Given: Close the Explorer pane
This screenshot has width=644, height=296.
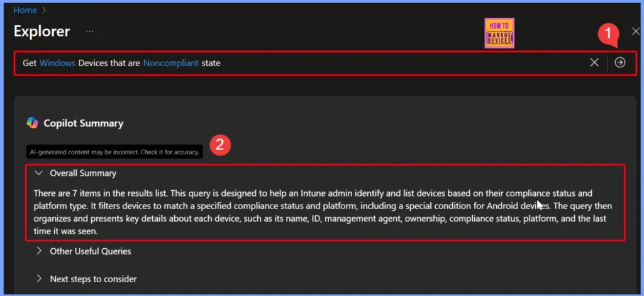Looking at the screenshot, I should click(635, 31).
